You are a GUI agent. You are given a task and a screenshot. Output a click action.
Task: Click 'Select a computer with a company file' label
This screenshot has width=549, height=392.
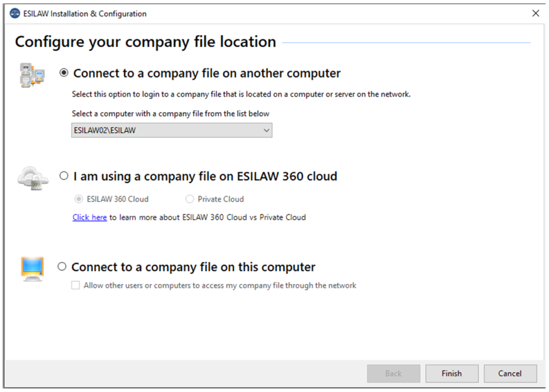170,114
